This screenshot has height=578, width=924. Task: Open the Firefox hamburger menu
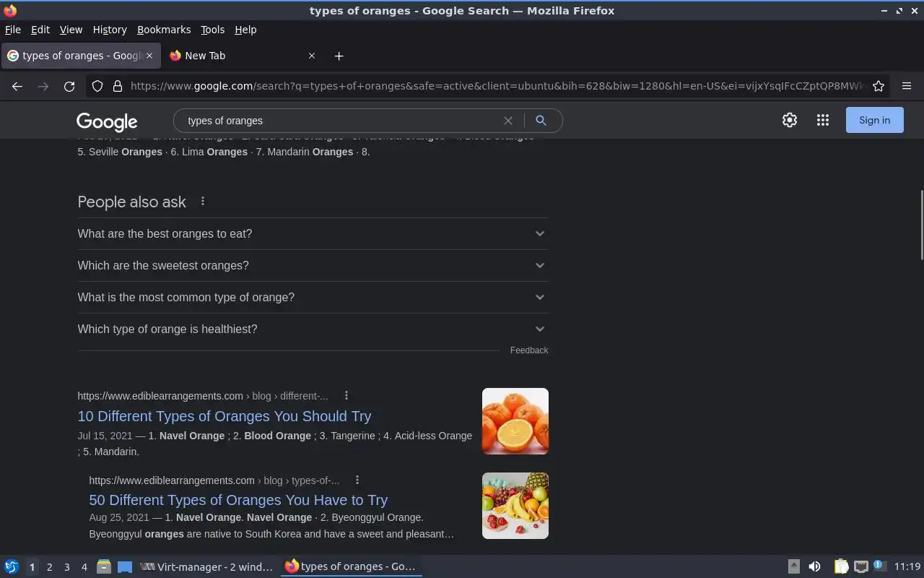pos(907,86)
